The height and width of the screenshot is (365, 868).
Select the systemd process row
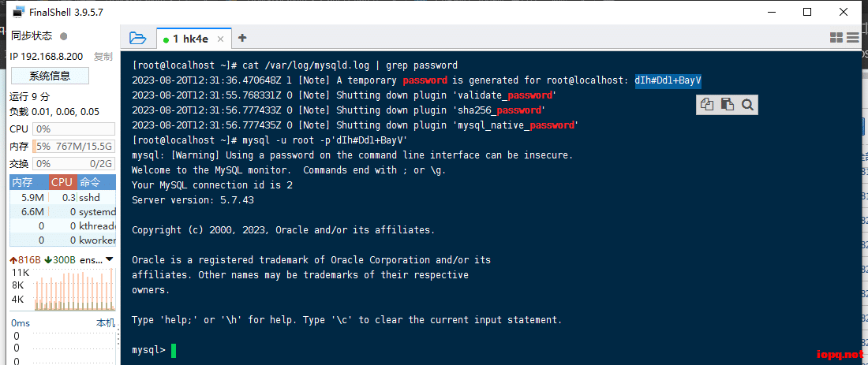[x=63, y=212]
